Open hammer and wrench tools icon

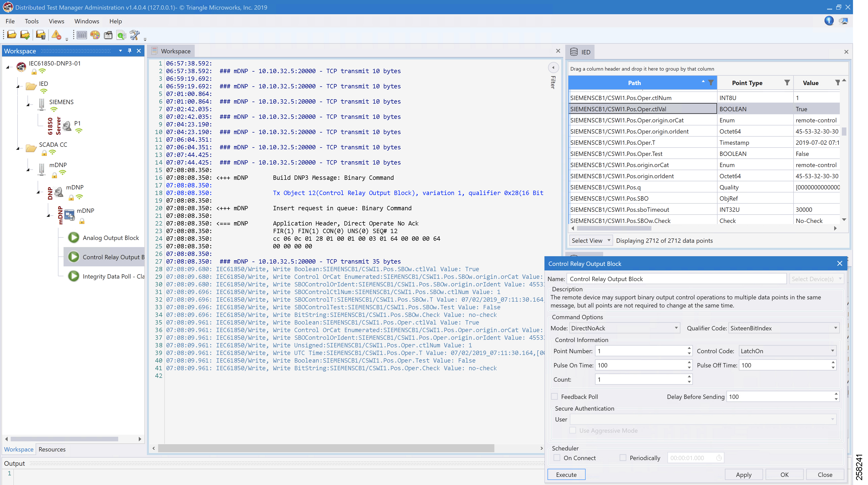(x=135, y=35)
